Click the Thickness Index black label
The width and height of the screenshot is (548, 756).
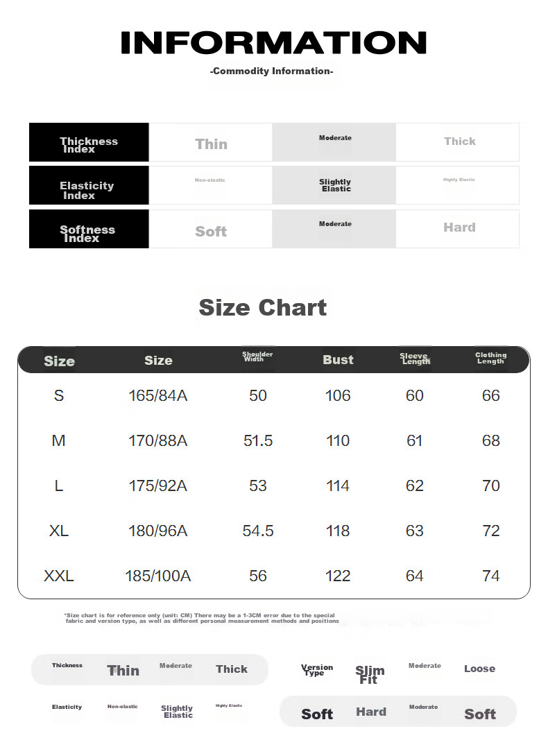(89, 142)
